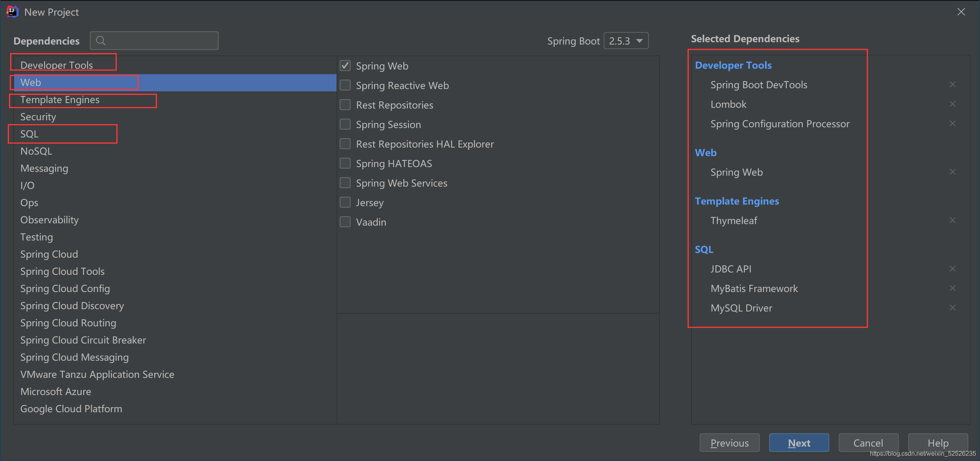The image size is (980, 461).
Task: Open Spring Cloud Config category
Action: point(175,288)
